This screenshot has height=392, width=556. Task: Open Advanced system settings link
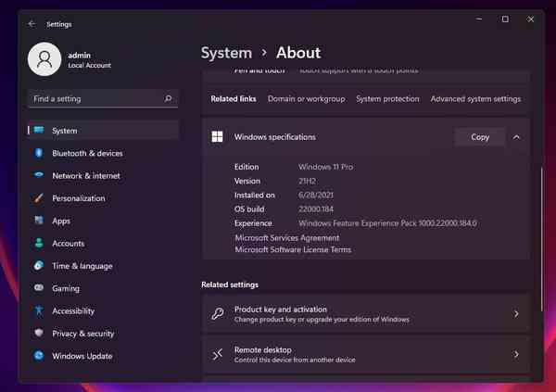(475, 99)
